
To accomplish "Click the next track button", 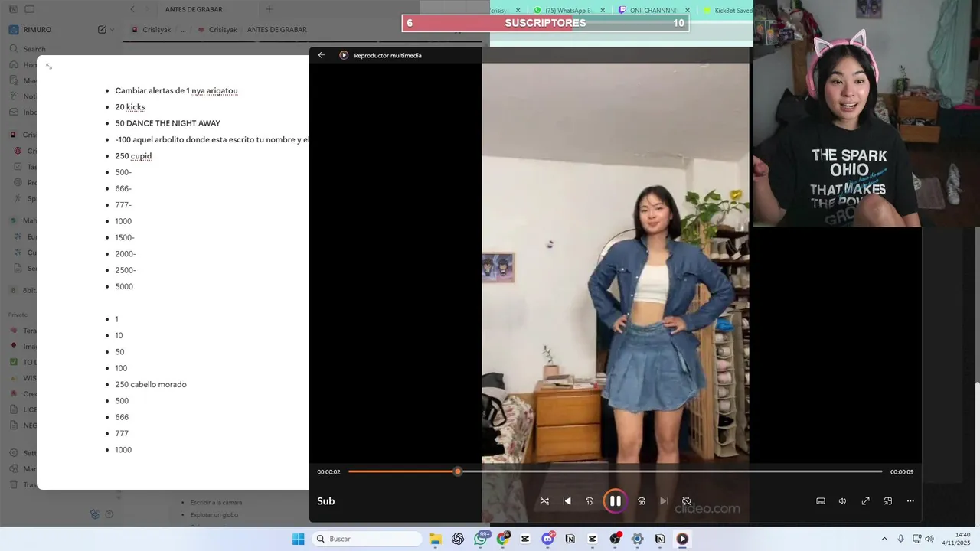I will 664,501.
